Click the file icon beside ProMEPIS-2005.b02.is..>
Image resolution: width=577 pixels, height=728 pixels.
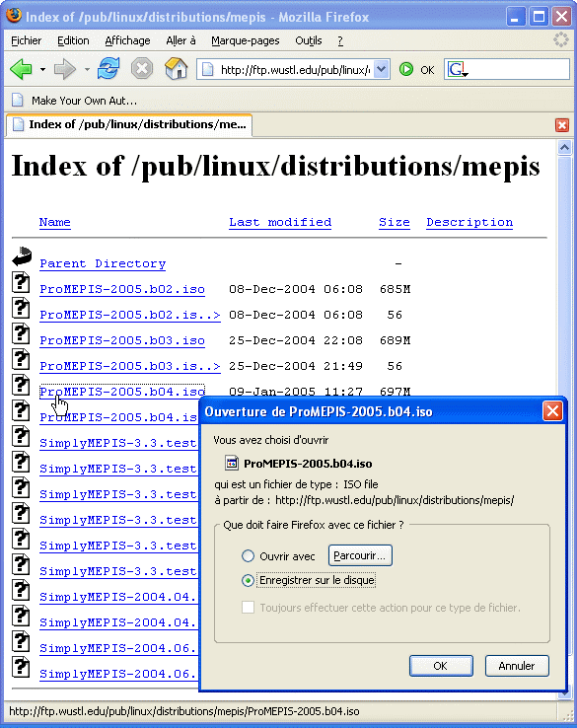[x=21, y=308]
